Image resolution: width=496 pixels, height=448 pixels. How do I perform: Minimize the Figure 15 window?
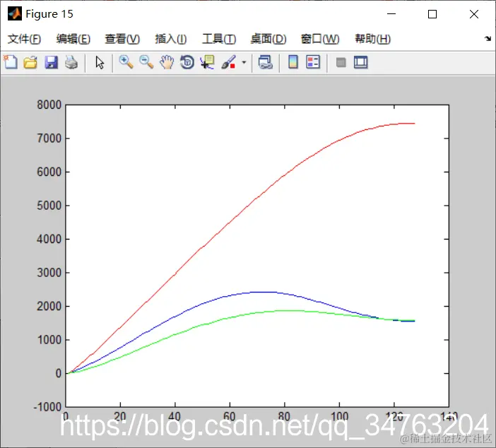click(391, 14)
